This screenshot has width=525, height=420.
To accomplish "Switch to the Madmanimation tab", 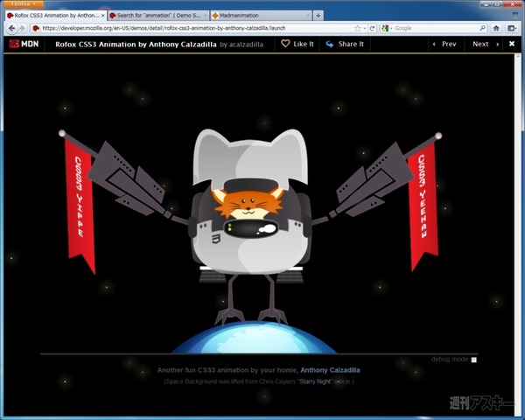I will (261, 16).
